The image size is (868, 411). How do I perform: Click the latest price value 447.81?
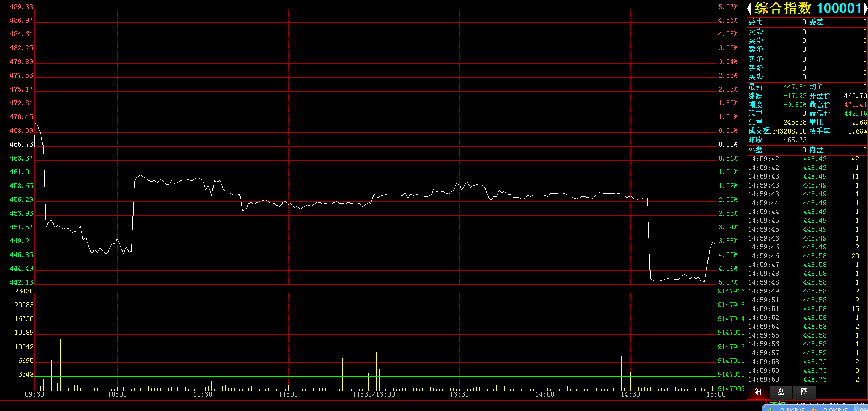795,87
